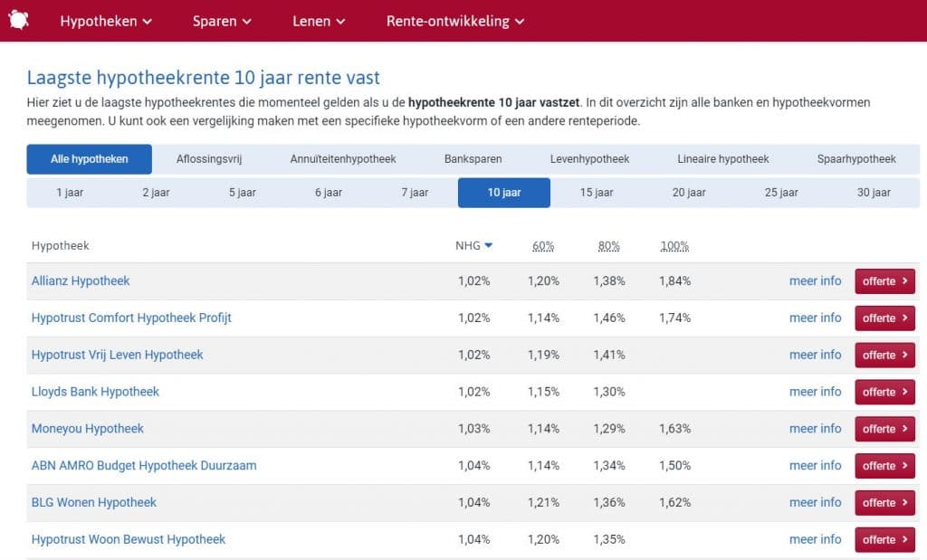
Task: Click meer info for ABN AMRO Budget
Action: coord(816,466)
